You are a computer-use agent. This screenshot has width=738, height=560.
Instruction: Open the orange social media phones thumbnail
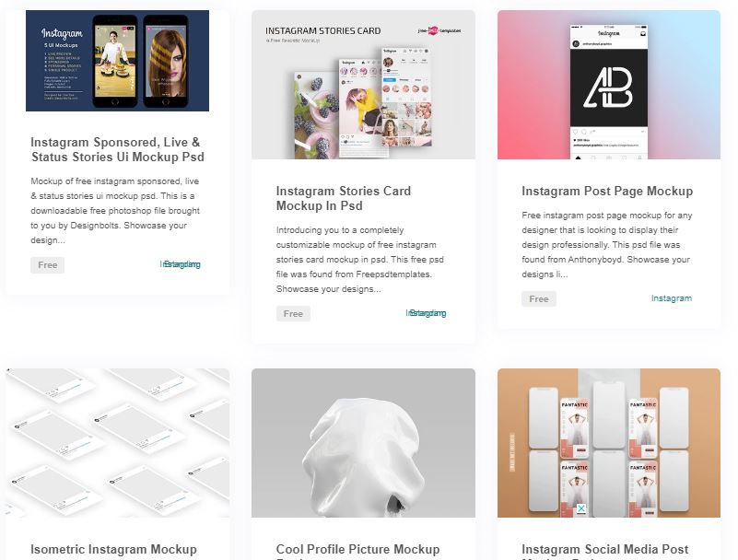coord(609,443)
